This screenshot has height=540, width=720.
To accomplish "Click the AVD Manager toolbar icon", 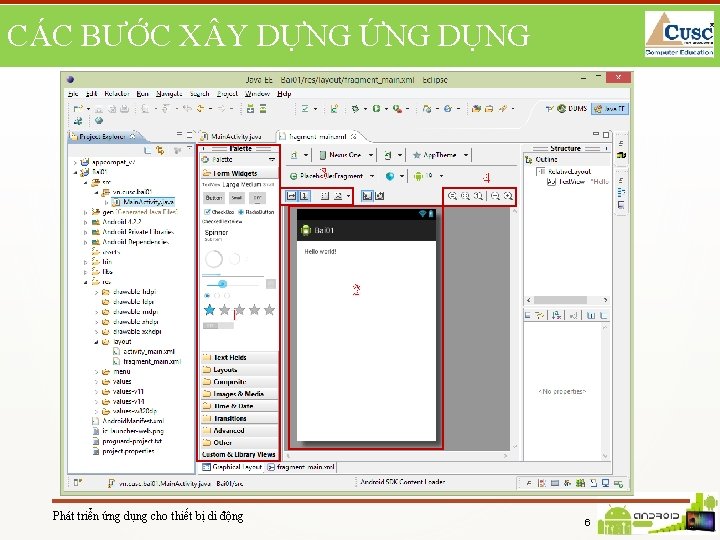I will click(263, 109).
